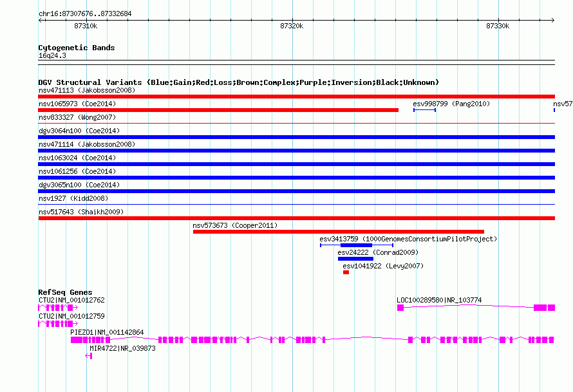Click the nsv1927 (Kidd2008) label
The width and height of the screenshot is (573, 392).
73,198
